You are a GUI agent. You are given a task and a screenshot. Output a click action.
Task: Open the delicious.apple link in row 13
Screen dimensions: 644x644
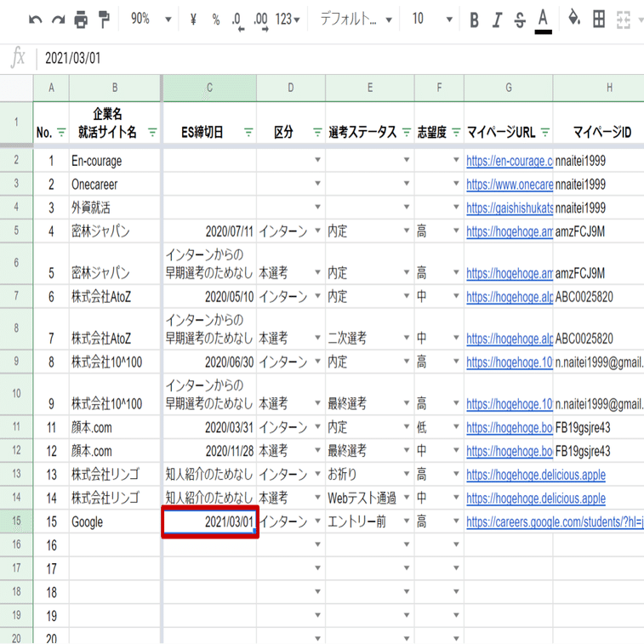coord(536,475)
